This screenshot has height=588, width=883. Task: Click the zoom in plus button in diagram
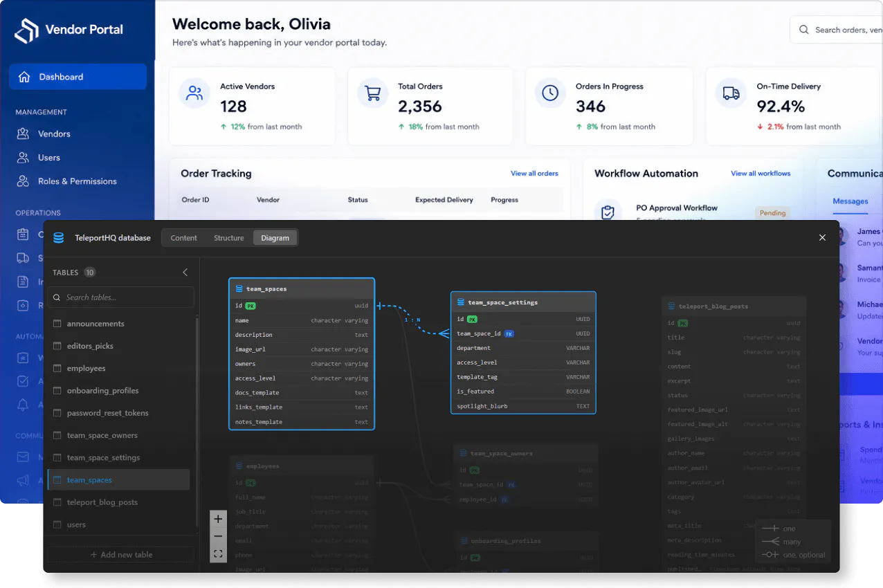tap(218, 519)
